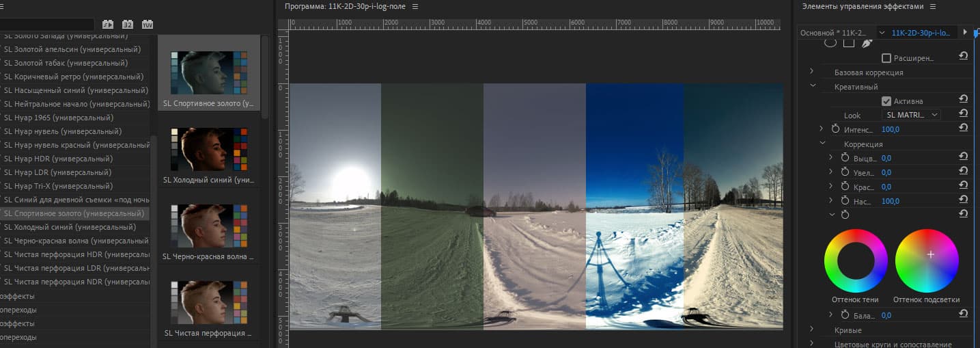Toggle animation stopwatch for Выцв...
Image resolution: width=980 pixels, height=348 pixels.
point(845,158)
